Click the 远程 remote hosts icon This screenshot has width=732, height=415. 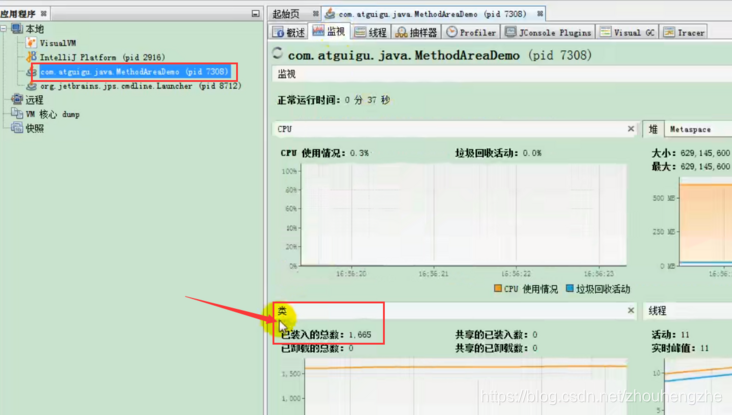click(x=17, y=99)
